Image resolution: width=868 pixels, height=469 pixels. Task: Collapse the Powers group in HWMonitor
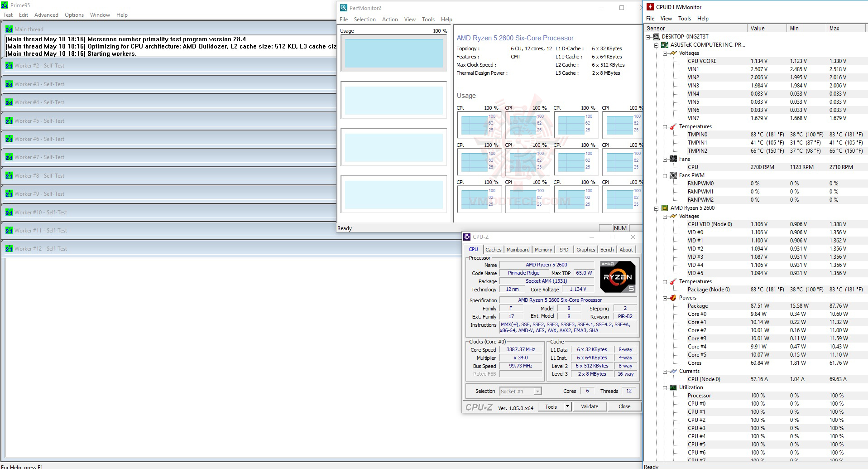(x=665, y=298)
